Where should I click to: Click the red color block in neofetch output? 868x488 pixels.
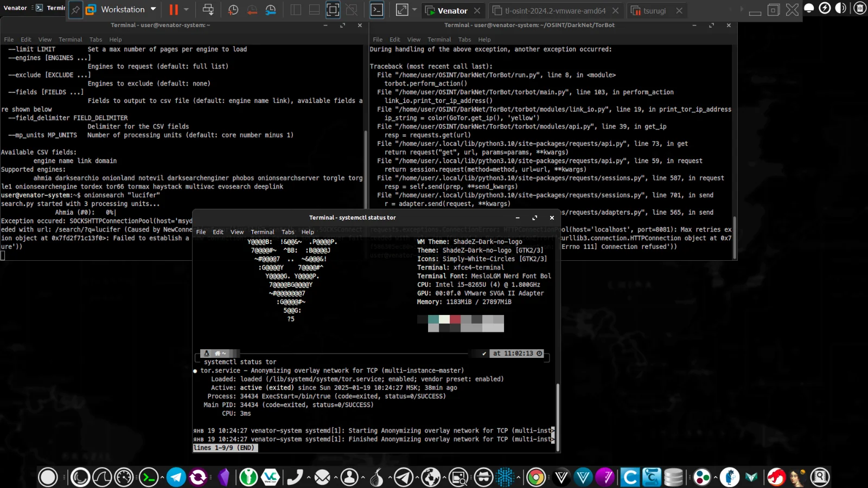(455, 319)
